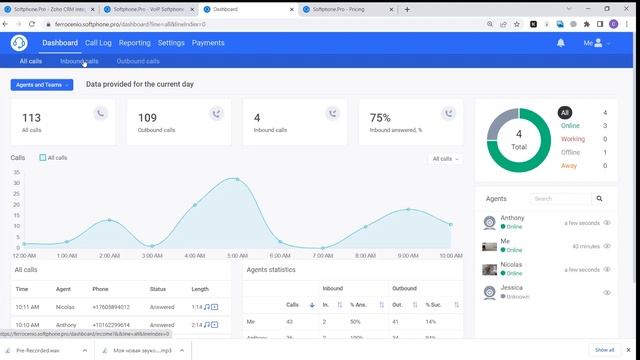Open the Dashboard menu
This screenshot has height=360, width=640.
point(60,43)
